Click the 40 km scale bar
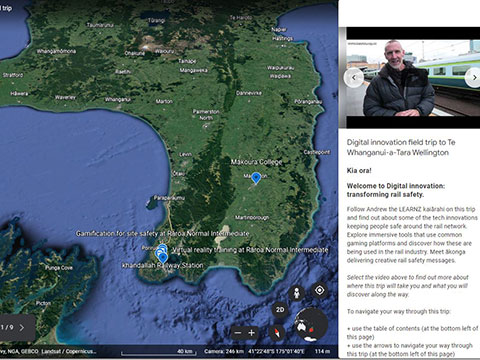The image size is (480, 360). (159, 352)
